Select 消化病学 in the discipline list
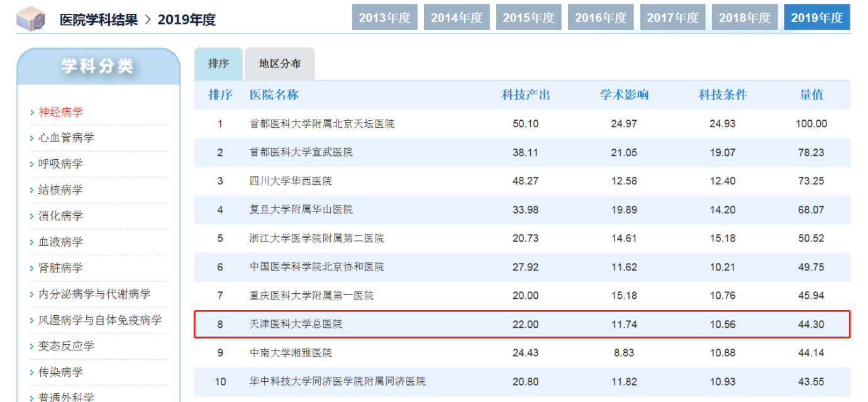Viewport: 868px width, 402px height. pos(60,216)
